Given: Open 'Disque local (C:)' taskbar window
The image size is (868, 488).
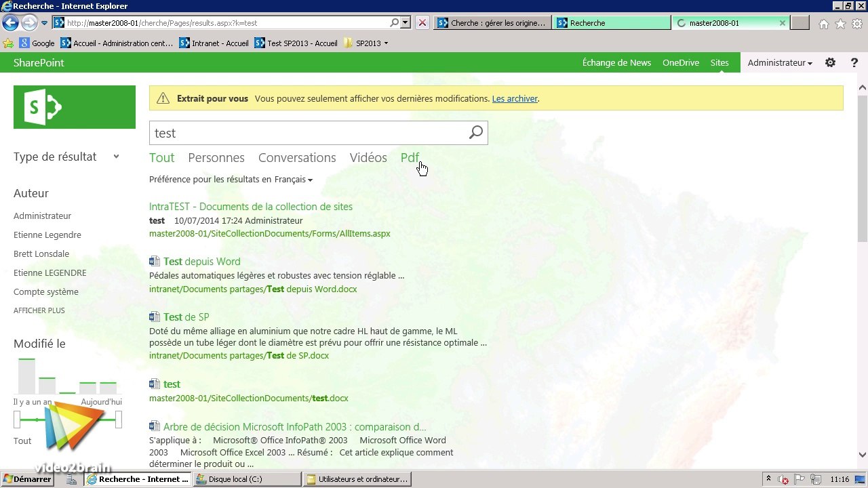Looking at the screenshot, I should point(247,479).
